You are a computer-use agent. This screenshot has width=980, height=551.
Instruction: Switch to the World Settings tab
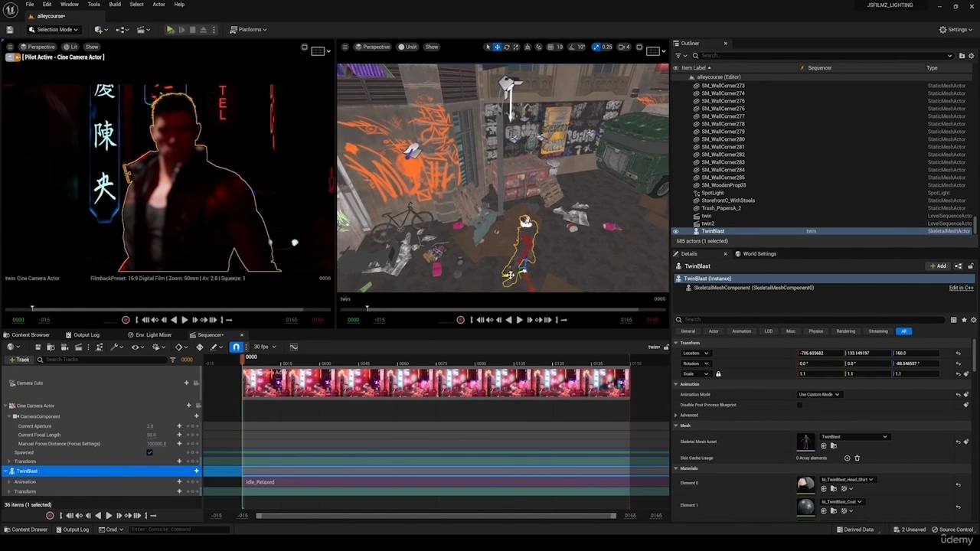click(x=756, y=254)
